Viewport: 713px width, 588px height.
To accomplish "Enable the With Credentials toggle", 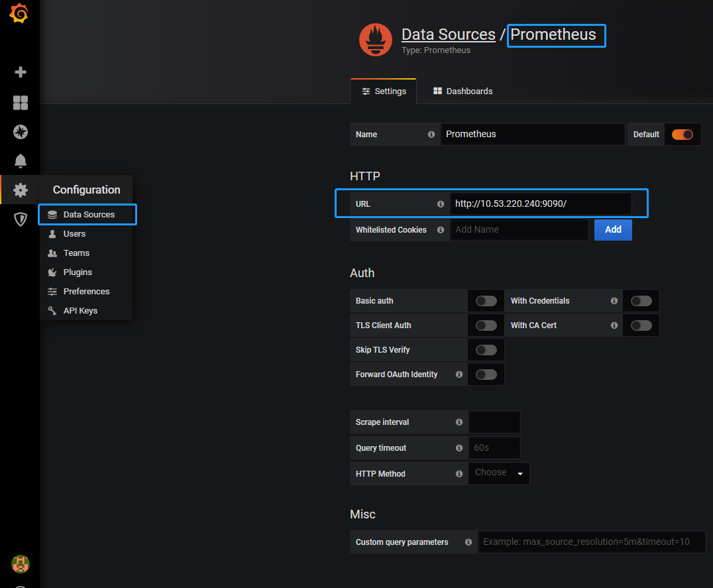I will pos(641,301).
